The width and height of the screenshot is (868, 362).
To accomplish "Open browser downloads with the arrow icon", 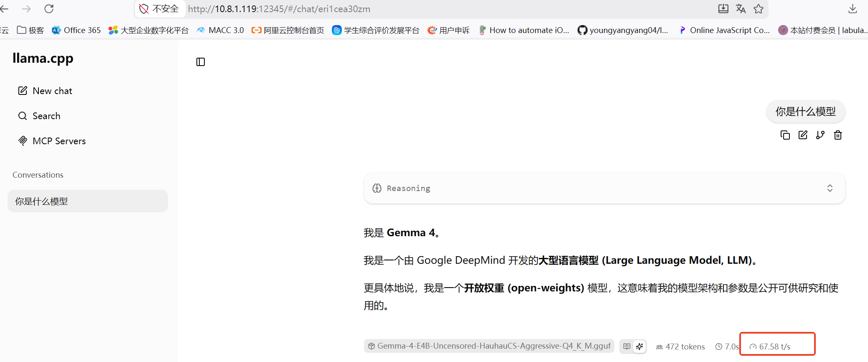I will [x=853, y=9].
